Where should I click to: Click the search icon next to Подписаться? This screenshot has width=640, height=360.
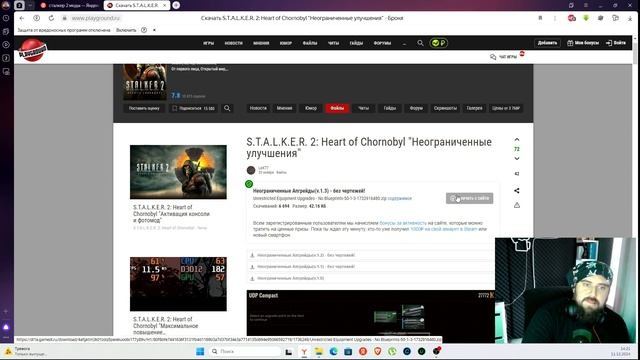click(227, 108)
